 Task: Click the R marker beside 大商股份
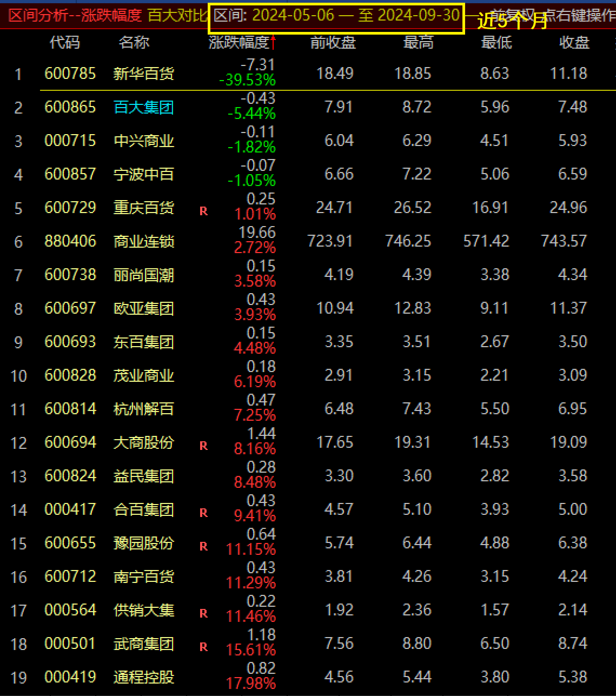coord(203,446)
